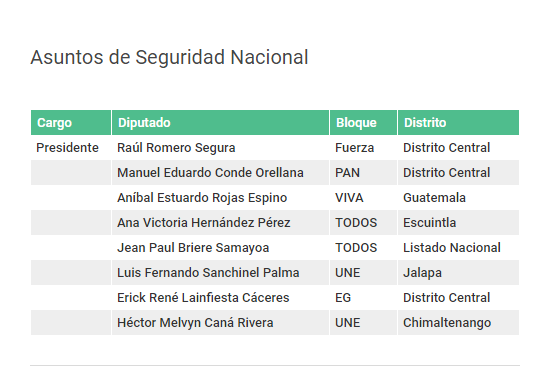Select the Fuerza bloque cell

point(354,148)
